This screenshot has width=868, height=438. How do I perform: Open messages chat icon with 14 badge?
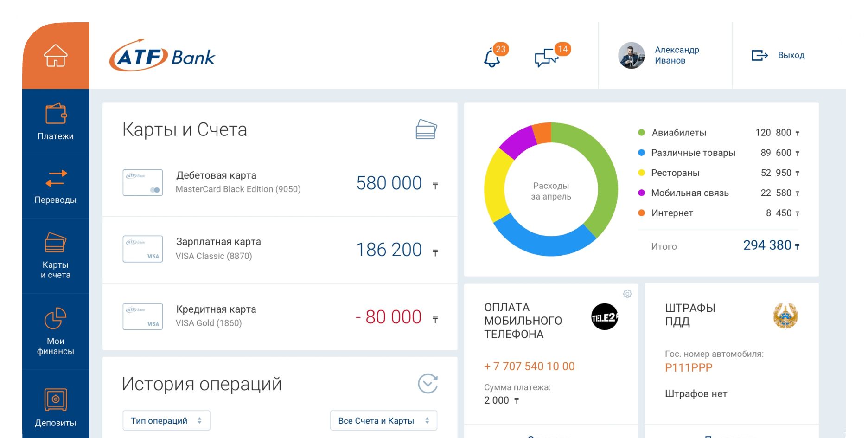click(x=546, y=58)
